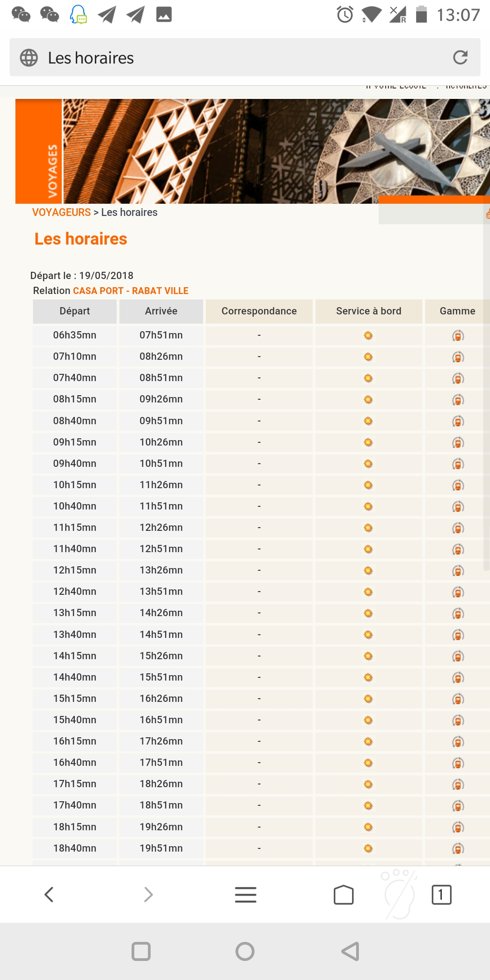Tap the Arrivée column header
The height and width of the screenshot is (980, 490).
point(161,311)
